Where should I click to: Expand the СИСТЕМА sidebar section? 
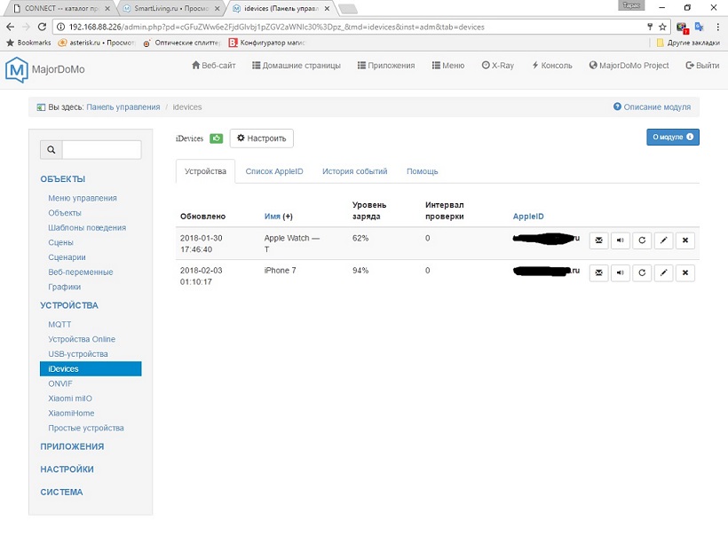(61, 492)
